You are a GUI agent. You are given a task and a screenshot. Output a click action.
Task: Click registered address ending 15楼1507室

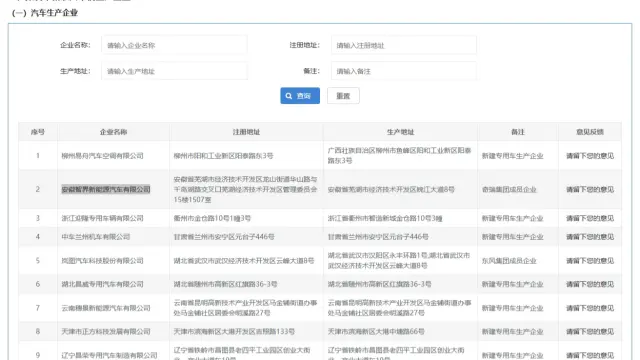coord(245,189)
